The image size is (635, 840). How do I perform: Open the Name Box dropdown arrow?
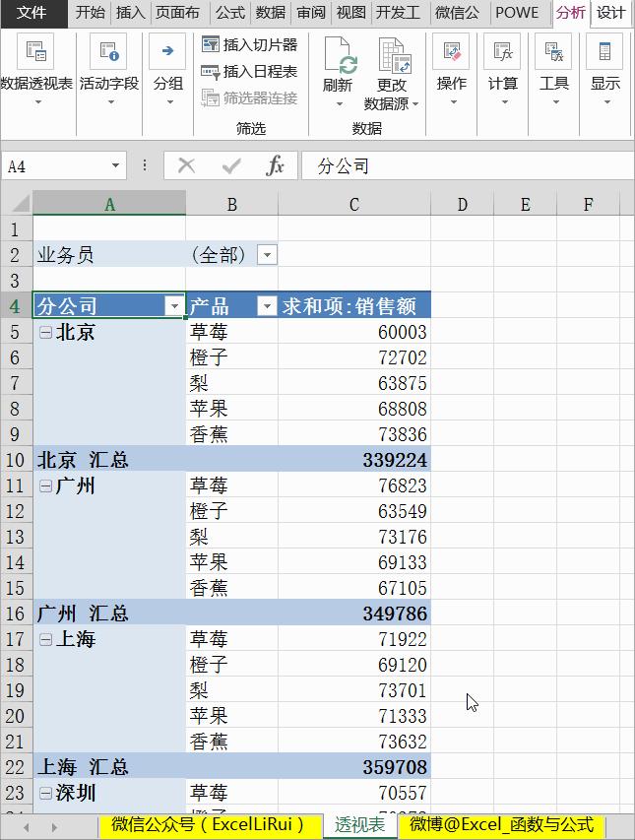115,165
